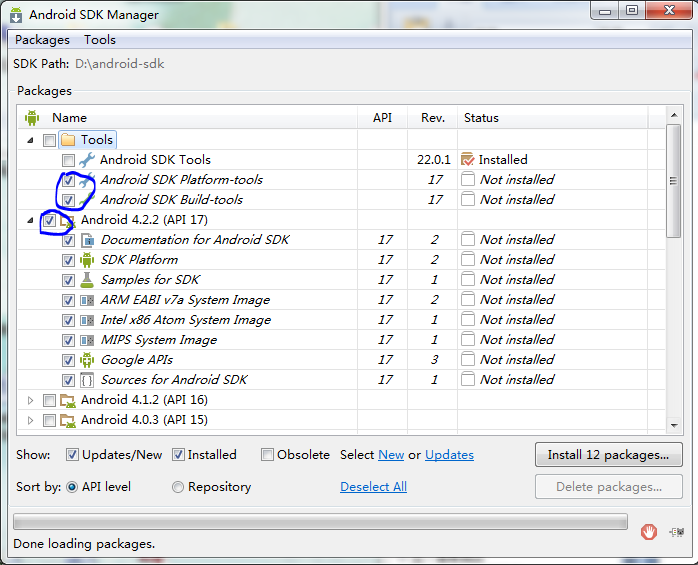This screenshot has height=565, width=698.
Task: Click Not installed status icon for Samples for SDK
Action: [x=468, y=279]
